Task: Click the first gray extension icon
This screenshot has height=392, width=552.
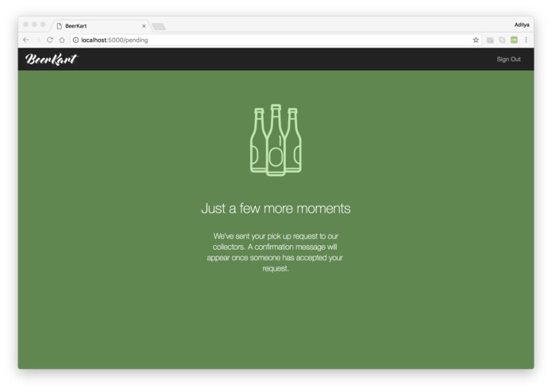Action: coord(490,40)
